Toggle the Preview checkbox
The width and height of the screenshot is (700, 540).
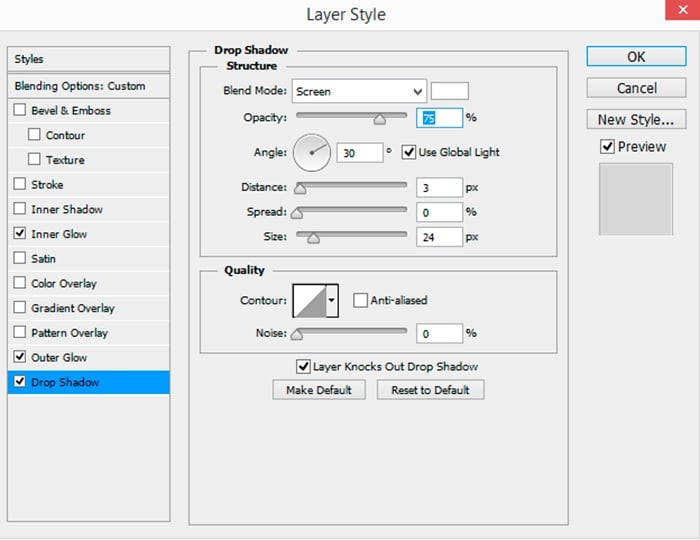[607, 147]
